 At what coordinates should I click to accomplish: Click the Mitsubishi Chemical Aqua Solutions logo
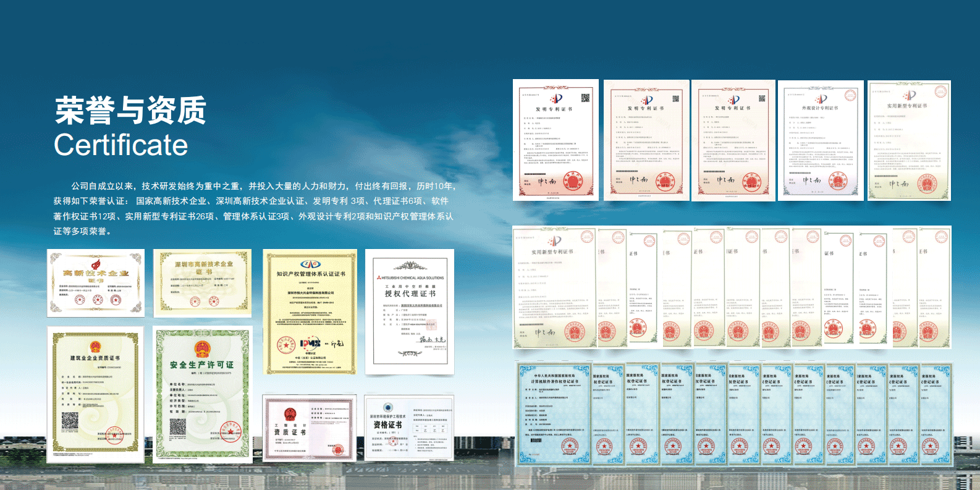click(x=409, y=278)
